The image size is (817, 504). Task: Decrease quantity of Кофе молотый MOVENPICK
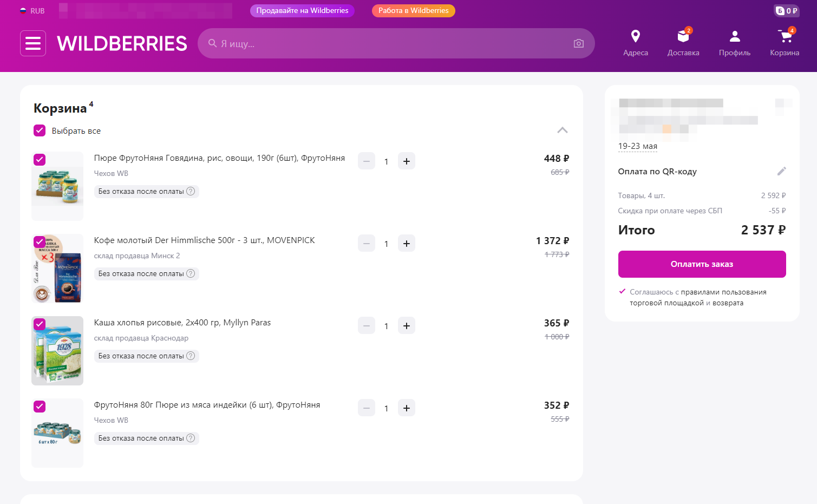(x=367, y=244)
